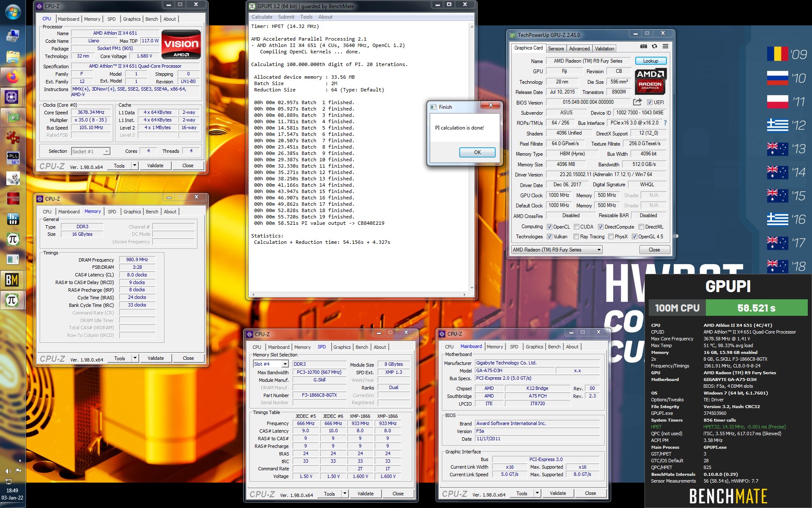Image resolution: width=812 pixels, height=508 pixels.
Task: Toggle the Ray Tracing checkbox
Action: point(576,237)
